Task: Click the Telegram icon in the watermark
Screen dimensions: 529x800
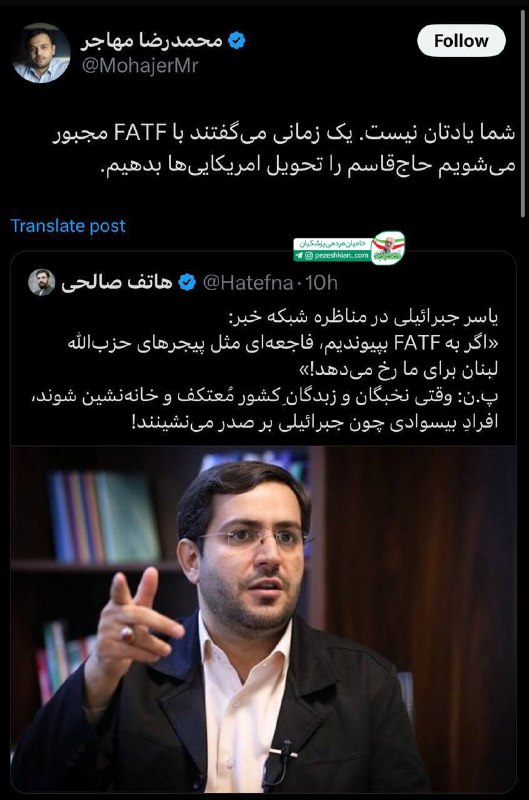Action: coord(298,256)
